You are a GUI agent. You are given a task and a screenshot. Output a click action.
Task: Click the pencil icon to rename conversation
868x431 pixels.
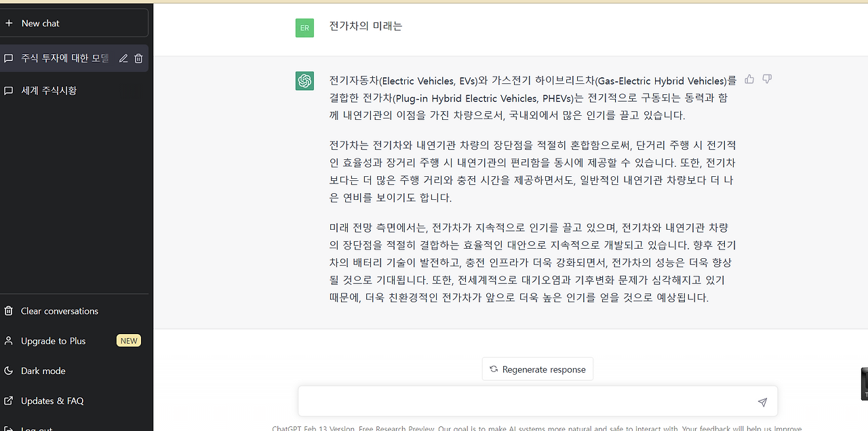point(123,58)
